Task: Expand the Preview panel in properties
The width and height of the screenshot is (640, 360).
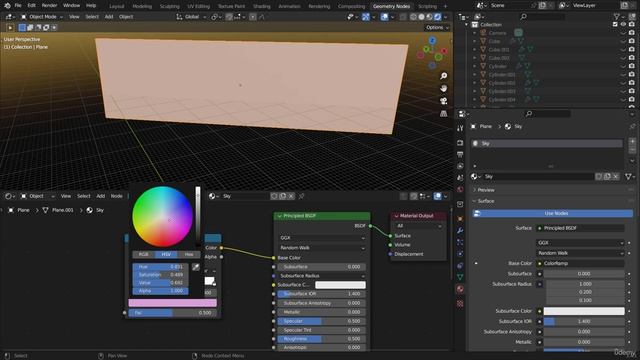Action: coord(486,190)
